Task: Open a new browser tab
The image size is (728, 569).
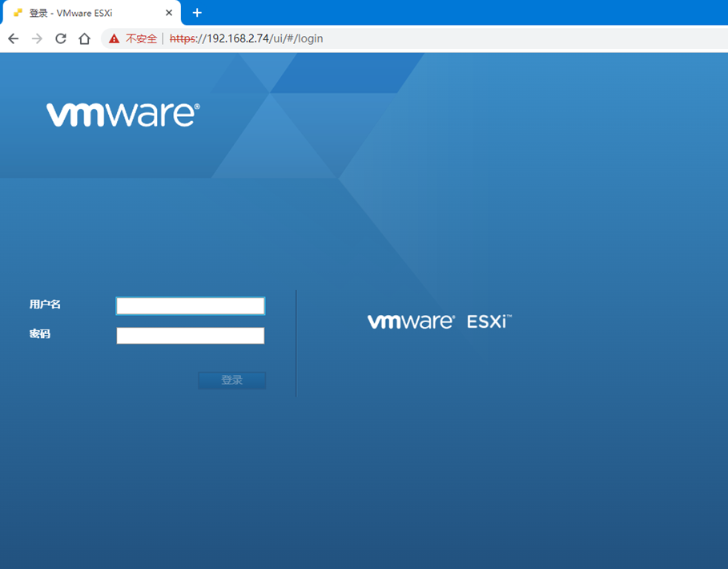Action: 197,13
